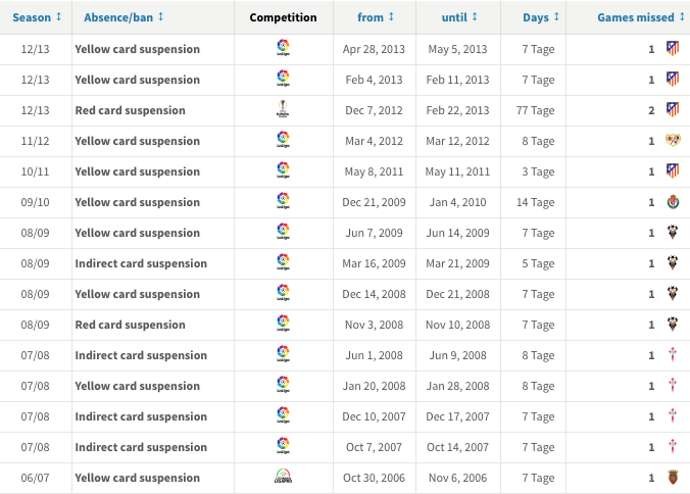Click the Real Valladolid crest in 09/10 row
Image resolution: width=690 pixels, height=494 pixels.
672,202
